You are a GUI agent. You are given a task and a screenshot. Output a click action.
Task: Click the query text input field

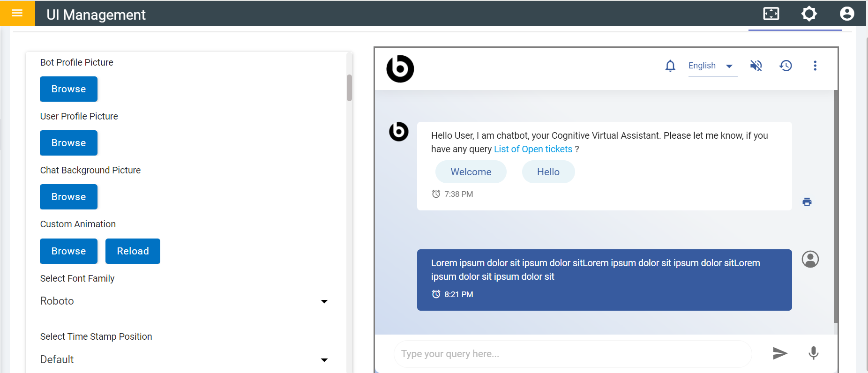click(572, 354)
